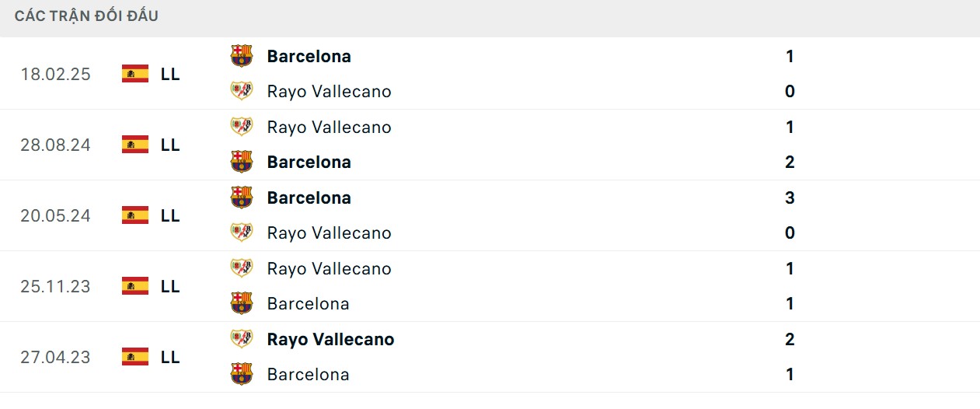The width and height of the screenshot is (980, 409).
Task: Open Barcelona team name in 18.02.25 match
Action: click(309, 56)
